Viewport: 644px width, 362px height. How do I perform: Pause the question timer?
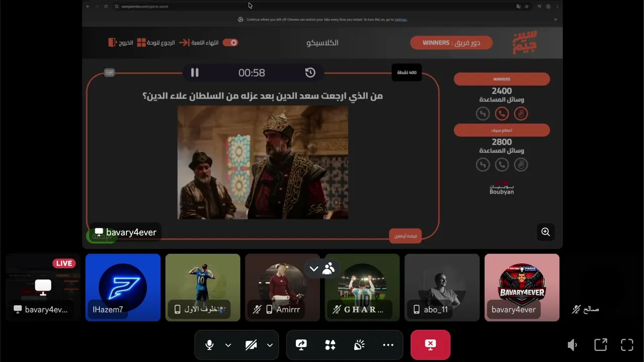pyautogui.click(x=195, y=72)
